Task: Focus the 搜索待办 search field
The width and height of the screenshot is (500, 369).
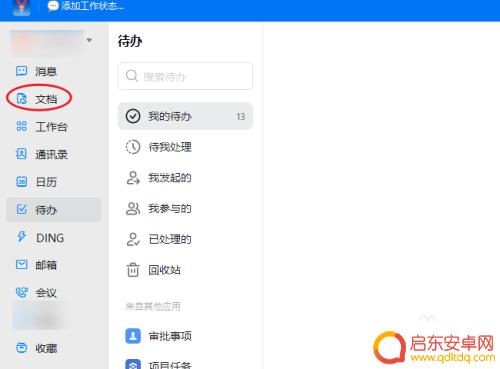Action: (185, 76)
